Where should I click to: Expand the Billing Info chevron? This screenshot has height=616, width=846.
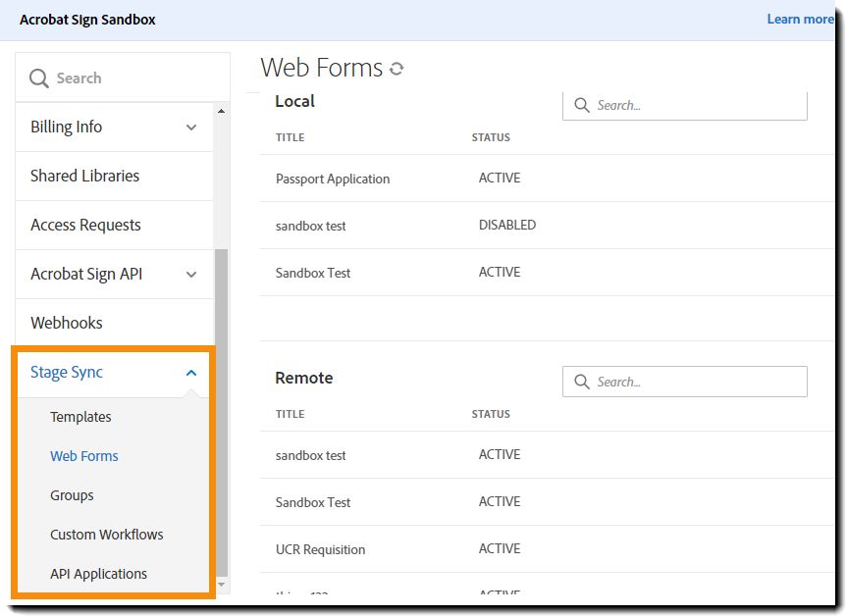coord(191,128)
